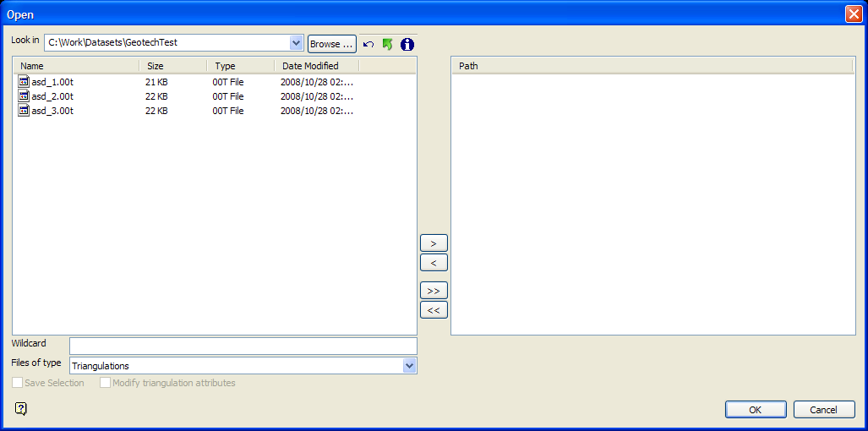Viewport: 868px width, 431px height.
Task: Click the 21 KB size cell
Action: [x=156, y=82]
